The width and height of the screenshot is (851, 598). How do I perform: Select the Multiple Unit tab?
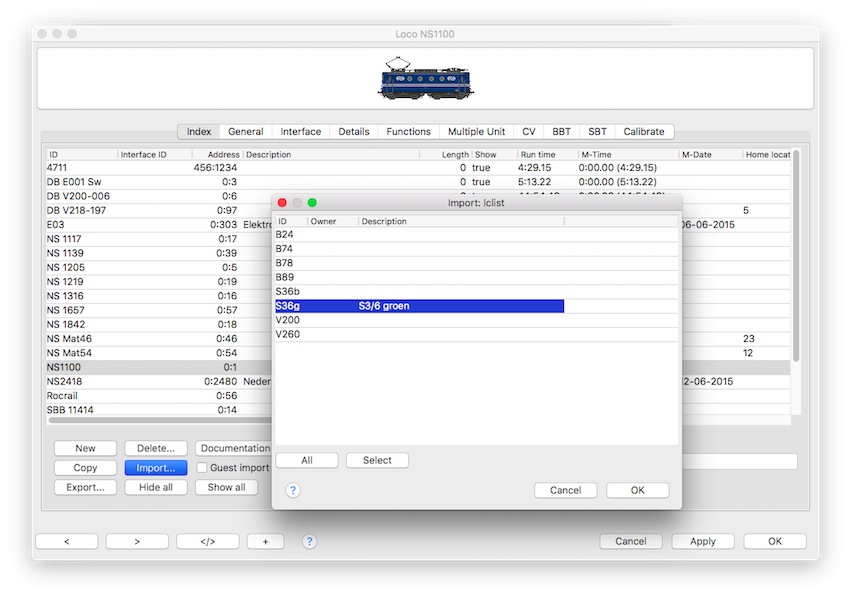point(477,132)
